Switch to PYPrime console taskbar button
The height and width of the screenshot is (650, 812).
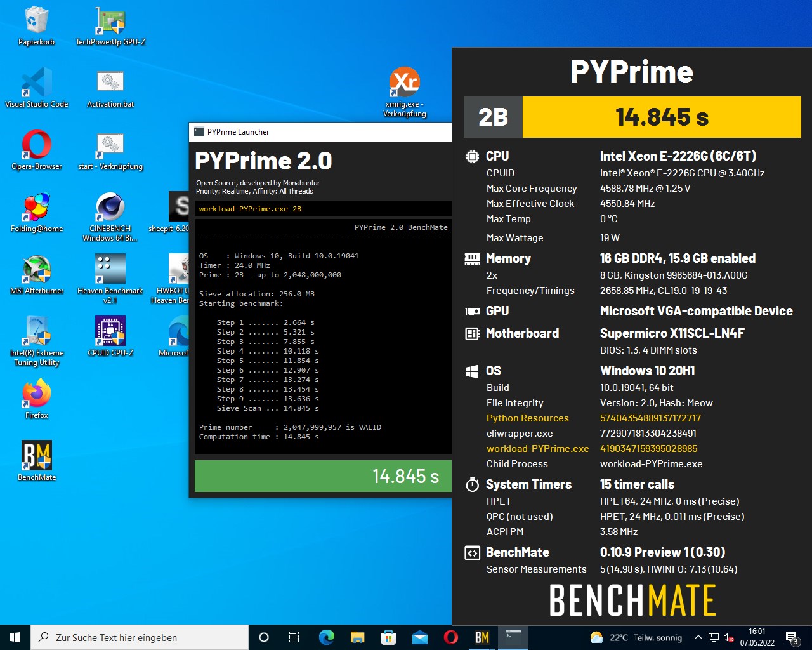[513, 637]
